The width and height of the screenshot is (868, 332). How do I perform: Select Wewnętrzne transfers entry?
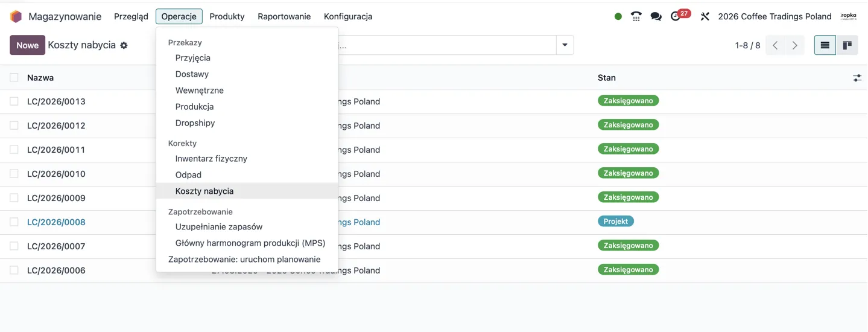247,91
